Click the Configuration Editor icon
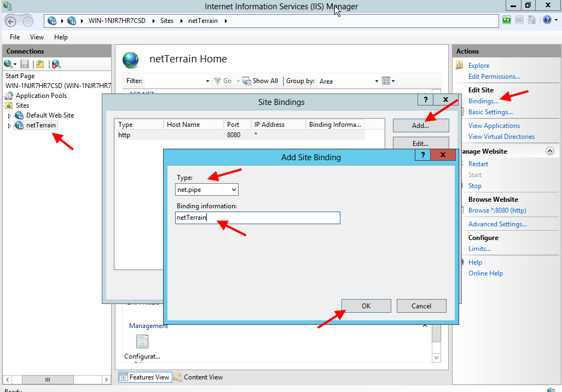The height and width of the screenshot is (392, 562). click(142, 342)
